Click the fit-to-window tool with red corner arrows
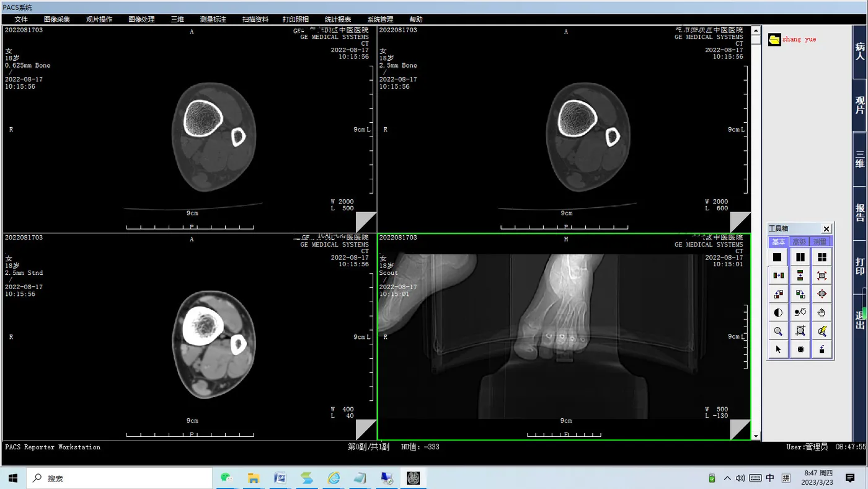Screen dimensions: 868x489 pyautogui.click(x=822, y=276)
